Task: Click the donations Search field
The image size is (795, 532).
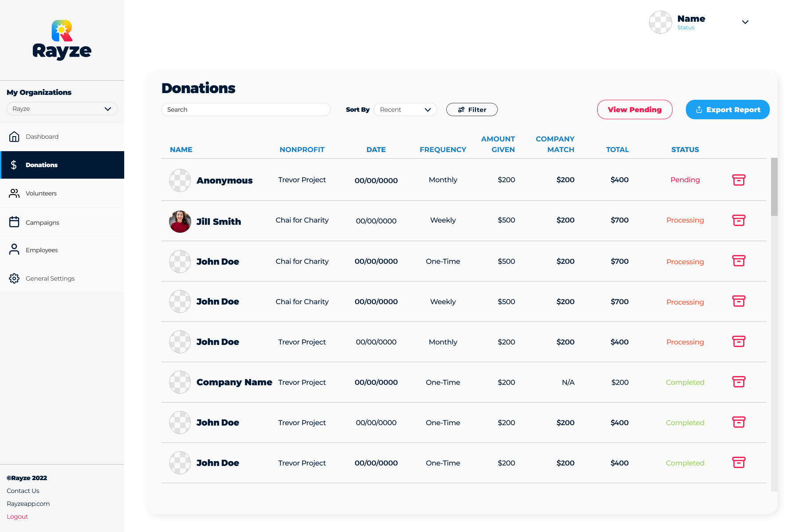Action: click(x=246, y=110)
